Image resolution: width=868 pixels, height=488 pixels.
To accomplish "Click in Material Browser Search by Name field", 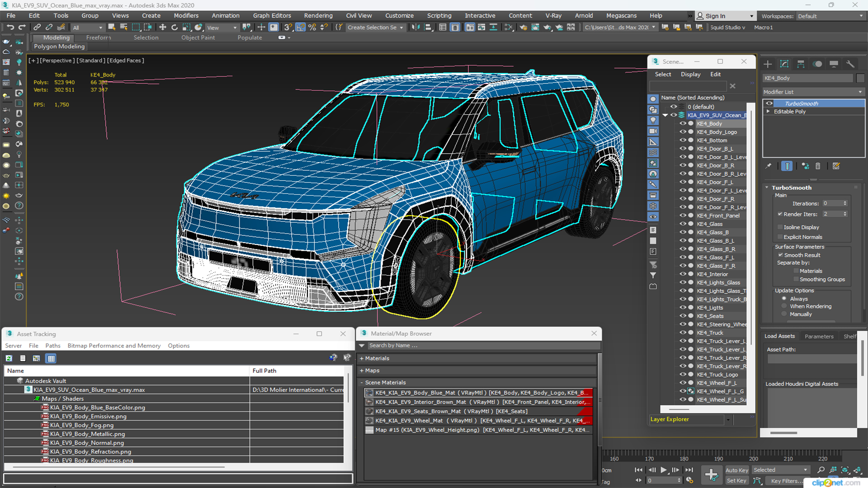I will click(x=484, y=346).
